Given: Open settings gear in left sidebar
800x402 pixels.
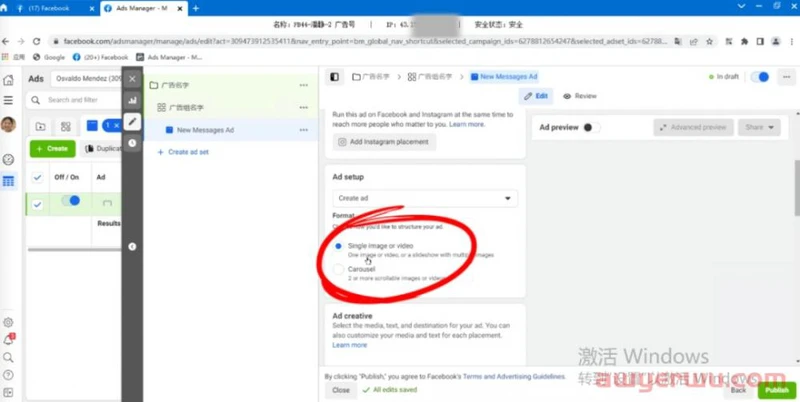Looking at the screenshot, I should click(x=8, y=322).
